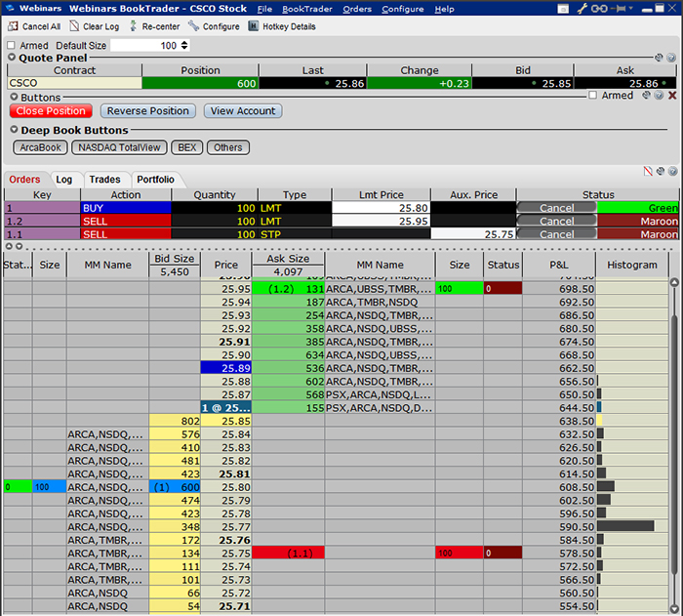The width and height of the screenshot is (683, 616).
Task: Edit limit price 25.95 field
Action: pyautogui.click(x=382, y=221)
